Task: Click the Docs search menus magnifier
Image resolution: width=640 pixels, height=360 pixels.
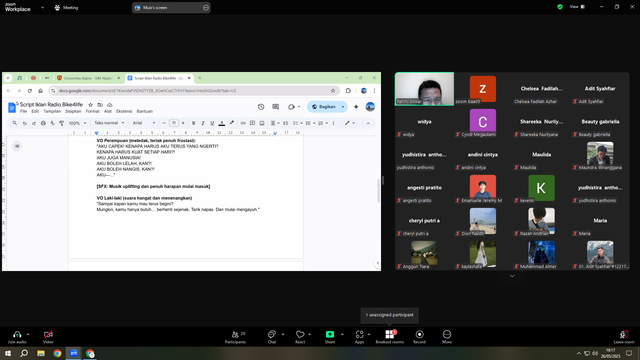Action: 15,123
